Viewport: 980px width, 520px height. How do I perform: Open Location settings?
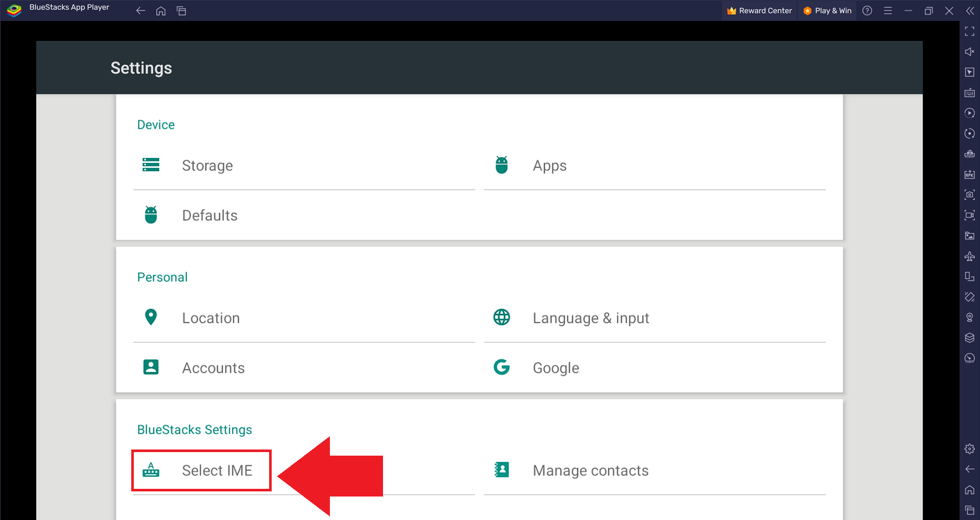[x=304, y=318]
